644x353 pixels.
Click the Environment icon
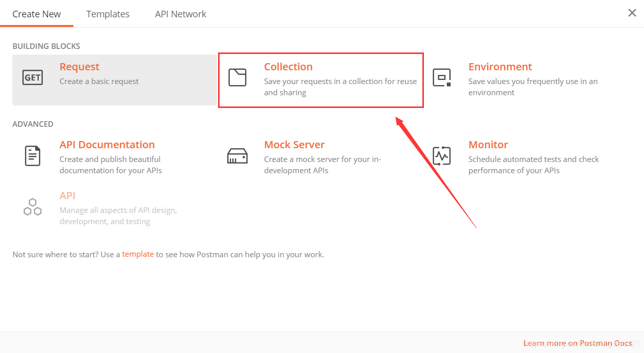click(442, 77)
